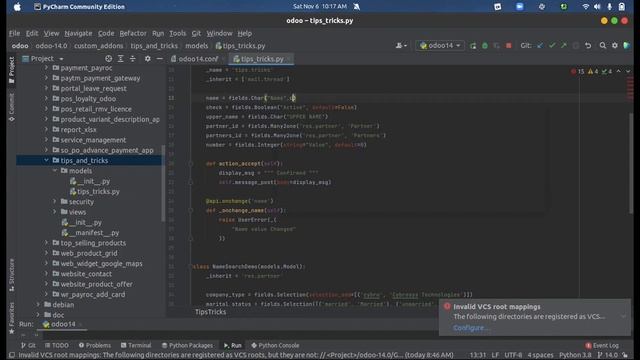Image resolution: width=640 pixels, height=360 pixels.
Task: Click next highlighted error down arrow
Action: coord(628,71)
